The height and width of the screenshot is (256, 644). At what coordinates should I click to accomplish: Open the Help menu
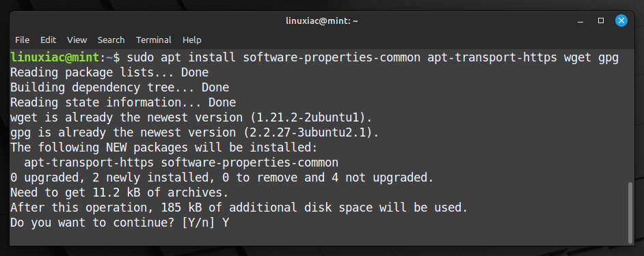[192, 40]
